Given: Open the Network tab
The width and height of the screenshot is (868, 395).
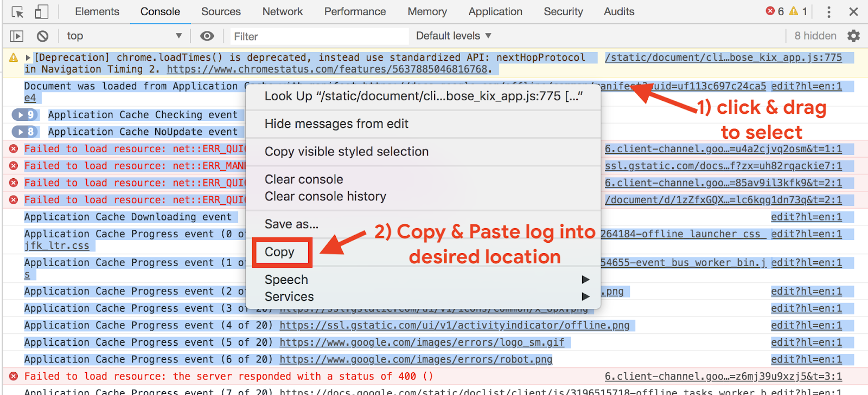Looking at the screenshot, I should pyautogui.click(x=283, y=11).
